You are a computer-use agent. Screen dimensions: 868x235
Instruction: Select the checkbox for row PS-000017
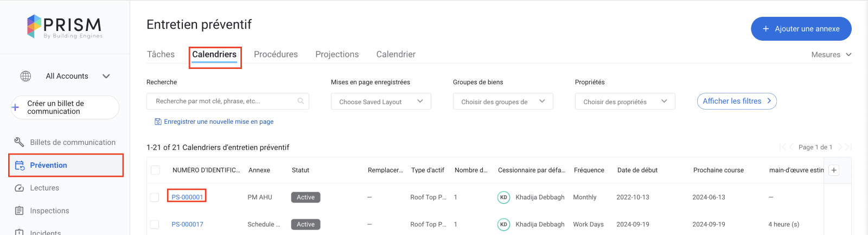[x=155, y=224]
